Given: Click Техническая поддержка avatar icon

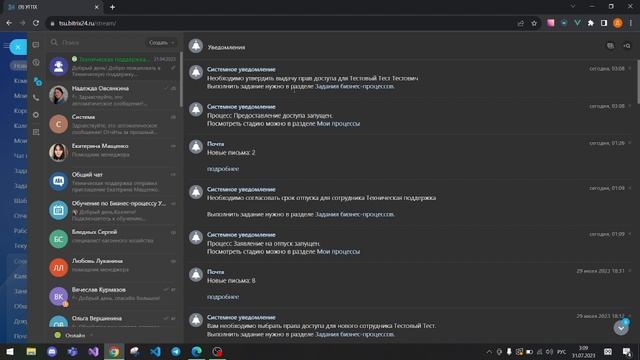Looking at the screenshot, I should pyautogui.click(x=58, y=67).
